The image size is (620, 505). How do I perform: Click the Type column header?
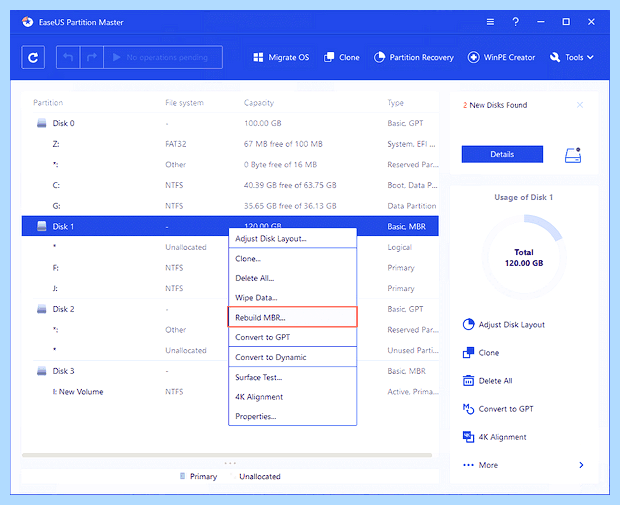coord(395,103)
